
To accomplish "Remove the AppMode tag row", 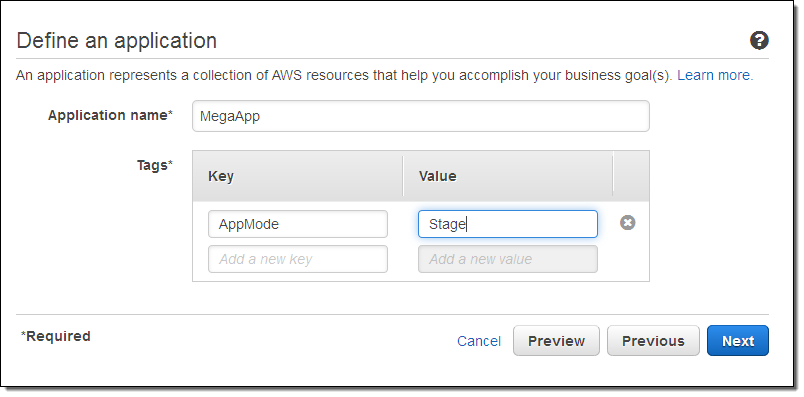I will 627,223.
